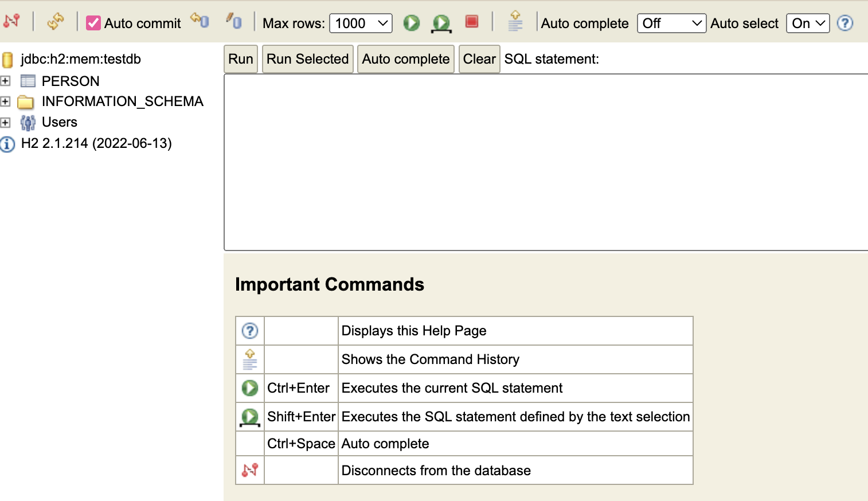868x501 pixels.
Task: Click the 'Important Commands' heading
Action: 330,284
